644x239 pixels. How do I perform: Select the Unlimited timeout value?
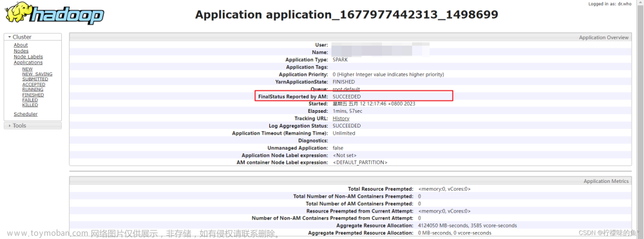tap(344, 133)
